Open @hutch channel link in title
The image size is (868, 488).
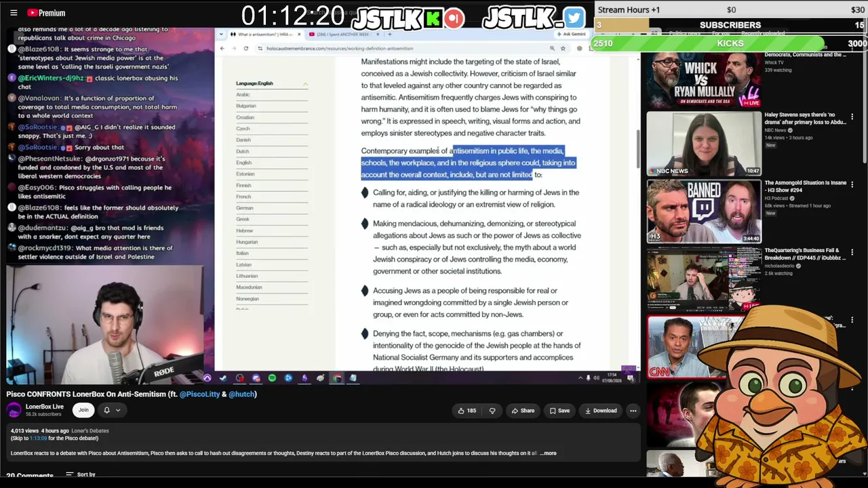pyautogui.click(x=241, y=394)
